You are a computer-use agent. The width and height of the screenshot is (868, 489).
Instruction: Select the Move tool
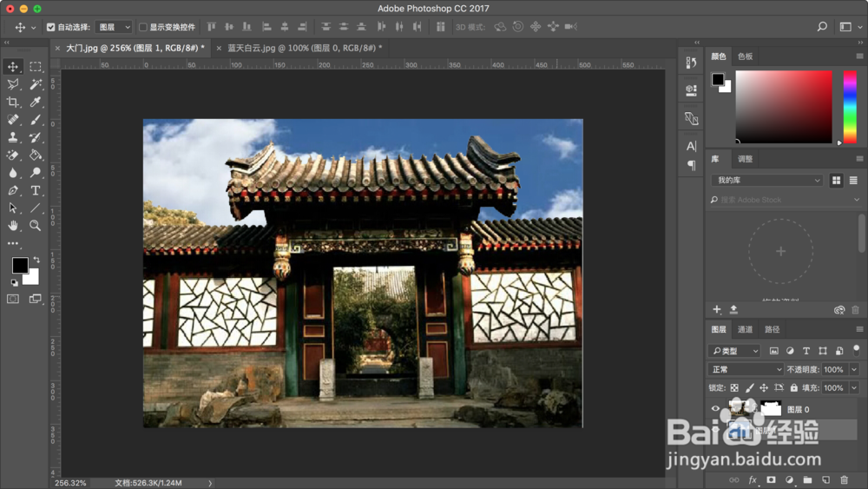tap(13, 67)
